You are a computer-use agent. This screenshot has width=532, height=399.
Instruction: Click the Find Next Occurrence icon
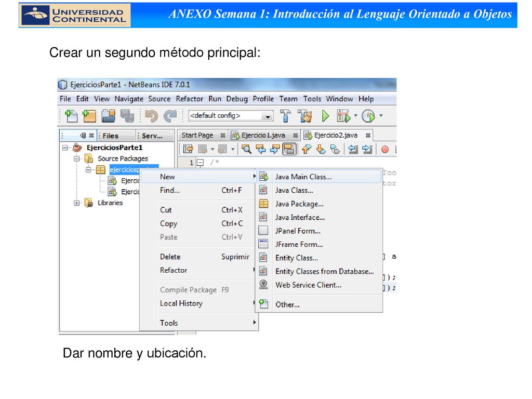click(274, 149)
